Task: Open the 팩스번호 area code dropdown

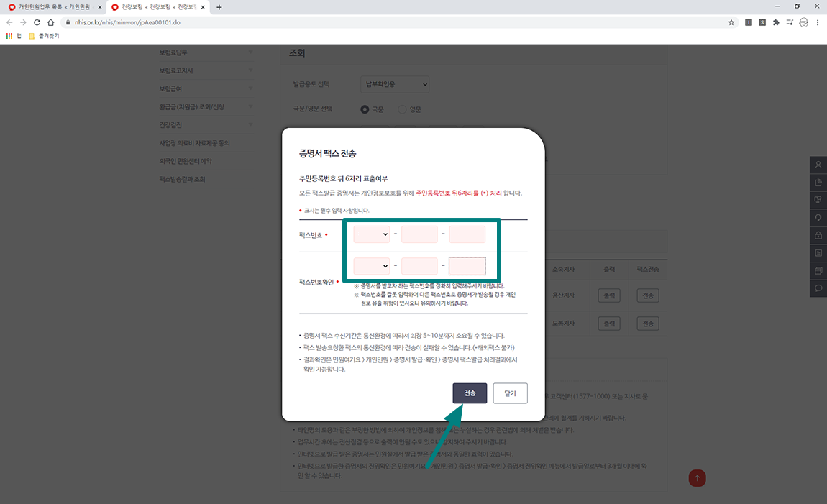Action: (371, 234)
